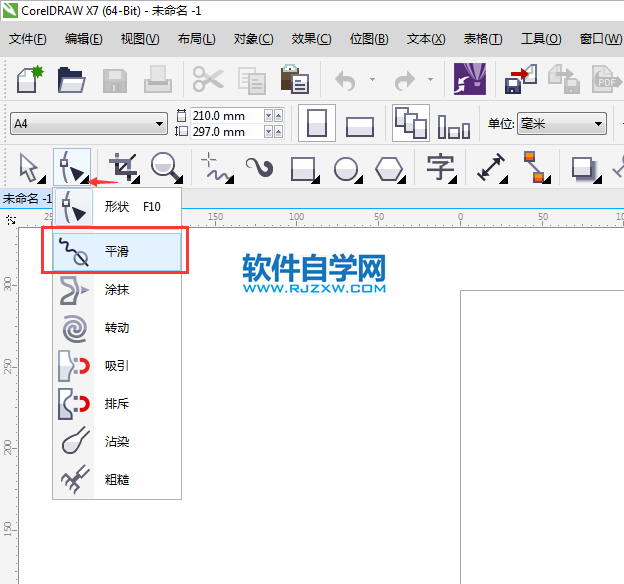Click the Undo arrow
Viewport: 624px width, 584px height.
point(345,80)
